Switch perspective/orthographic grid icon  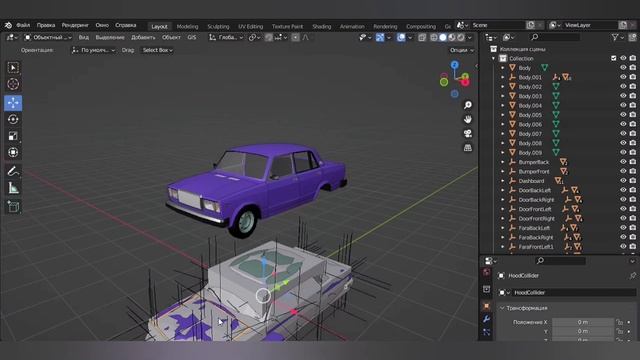coord(468,148)
